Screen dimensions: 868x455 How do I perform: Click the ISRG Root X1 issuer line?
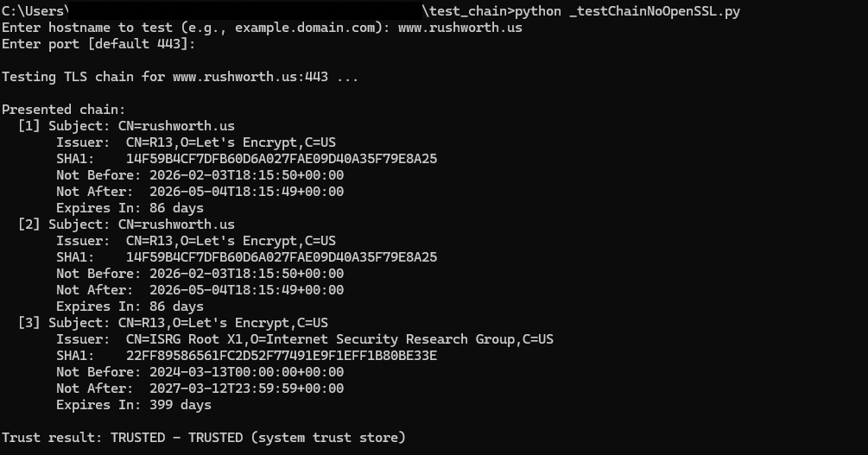(x=305, y=339)
